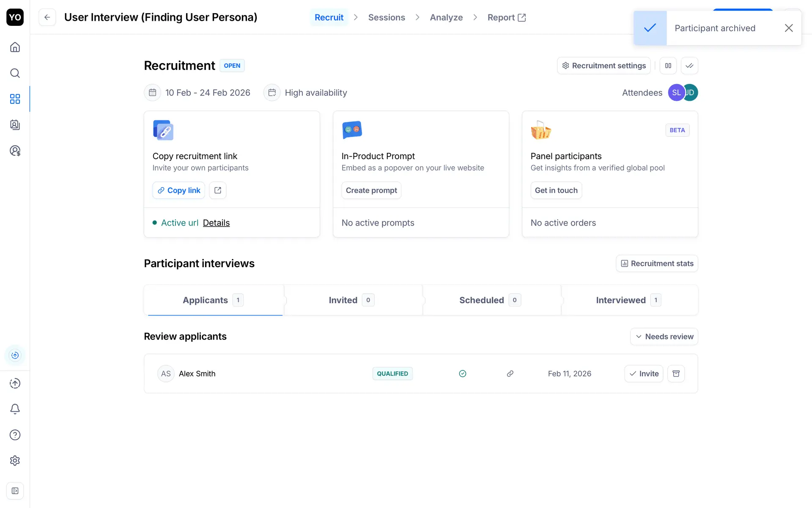
Task: Open the recruitment link in new tab icon
Action: (x=218, y=190)
